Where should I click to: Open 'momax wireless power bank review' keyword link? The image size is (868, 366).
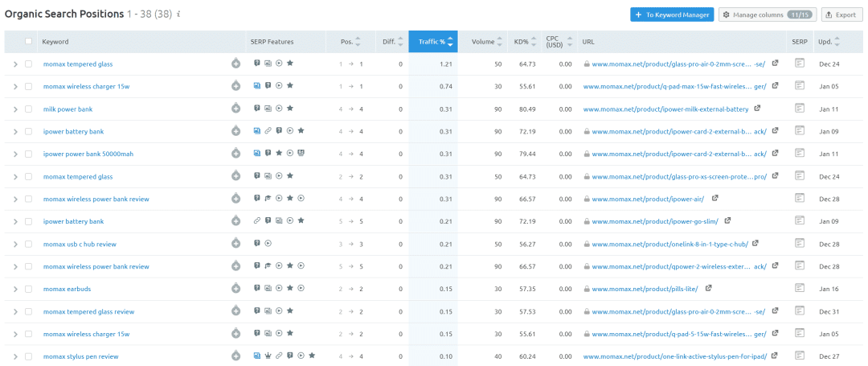[x=96, y=199]
